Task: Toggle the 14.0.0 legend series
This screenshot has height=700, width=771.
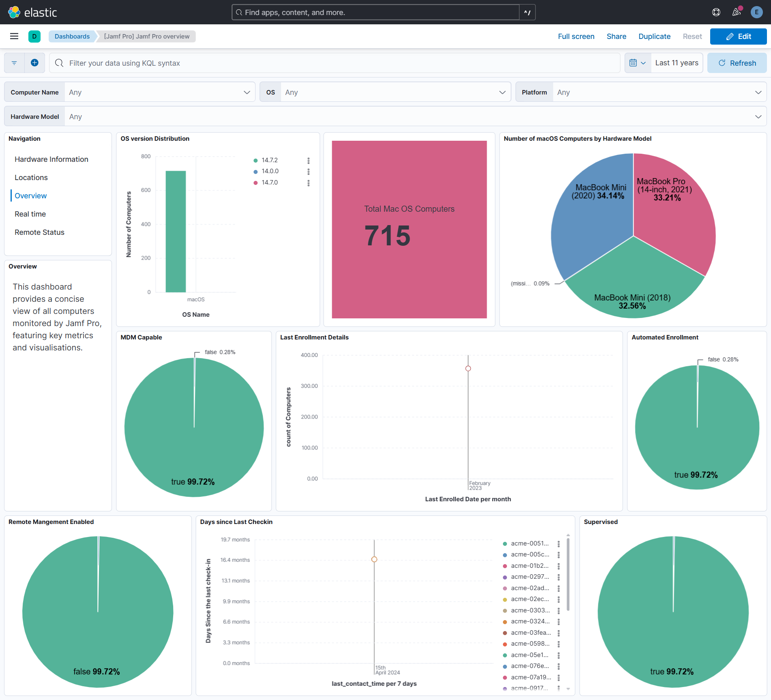Action: point(270,171)
